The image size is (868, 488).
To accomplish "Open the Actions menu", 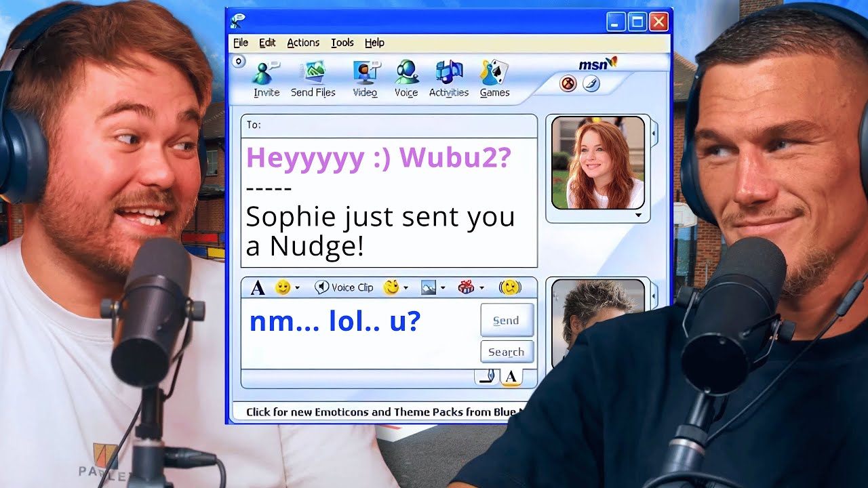I will [x=303, y=43].
